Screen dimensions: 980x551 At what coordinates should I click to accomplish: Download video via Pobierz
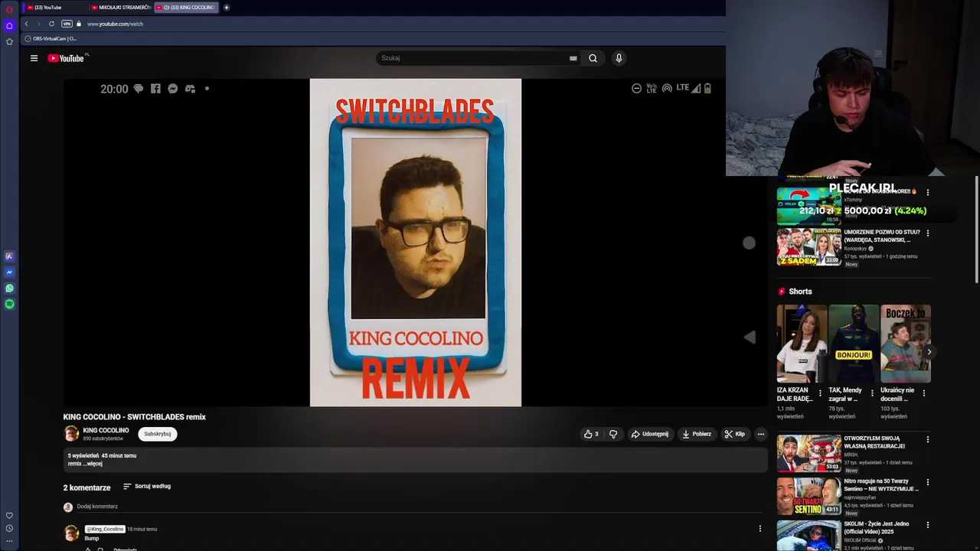(697, 434)
